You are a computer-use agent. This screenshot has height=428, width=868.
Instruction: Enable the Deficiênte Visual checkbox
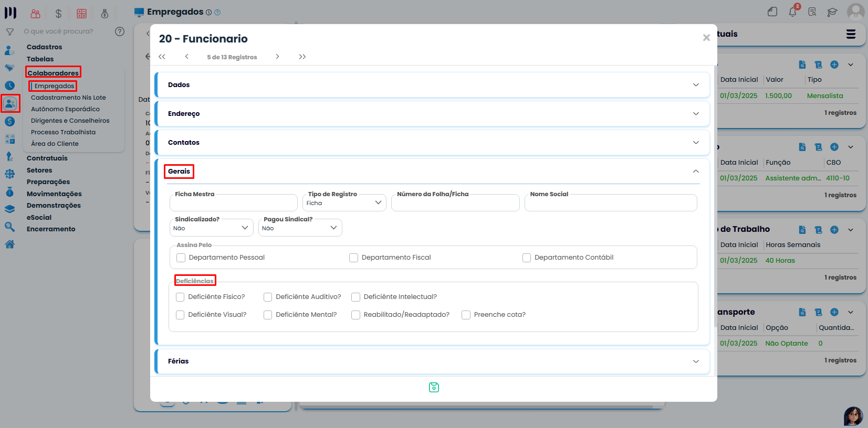coord(180,315)
